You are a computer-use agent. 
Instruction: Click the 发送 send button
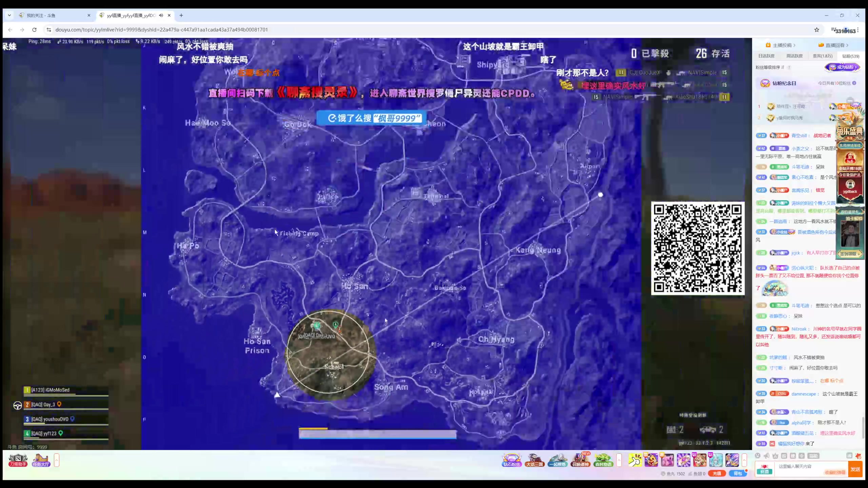(x=855, y=469)
